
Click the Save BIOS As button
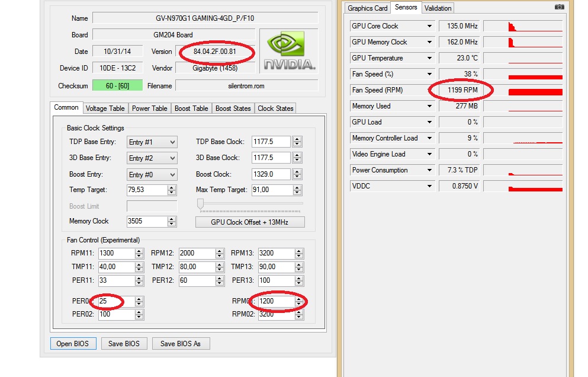click(181, 344)
